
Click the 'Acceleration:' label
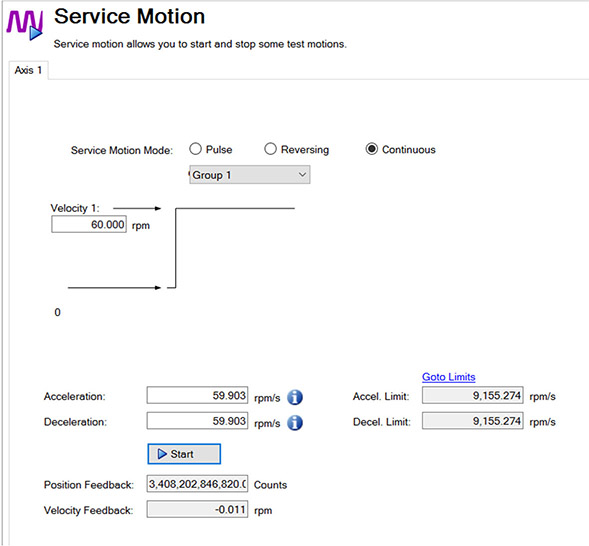(x=75, y=397)
